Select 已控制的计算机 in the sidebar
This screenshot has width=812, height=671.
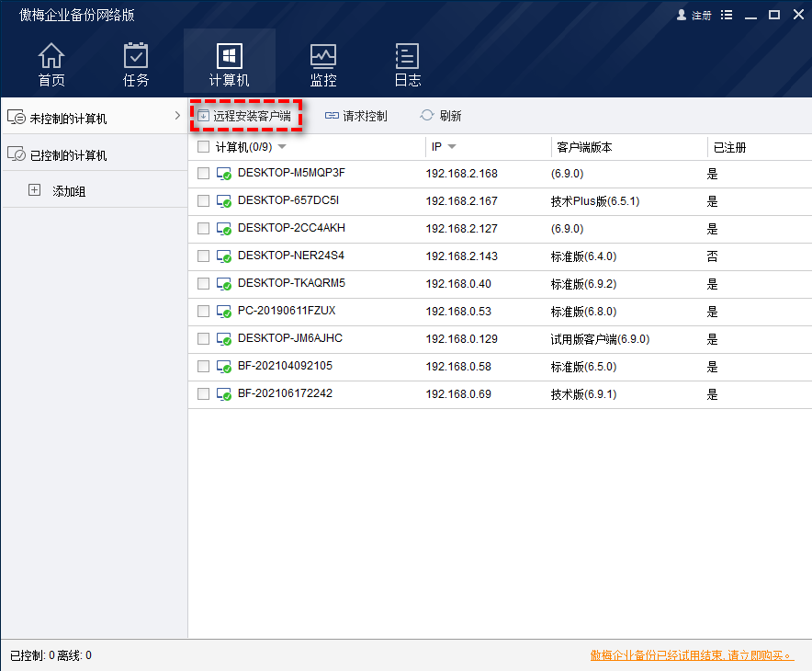(94, 154)
